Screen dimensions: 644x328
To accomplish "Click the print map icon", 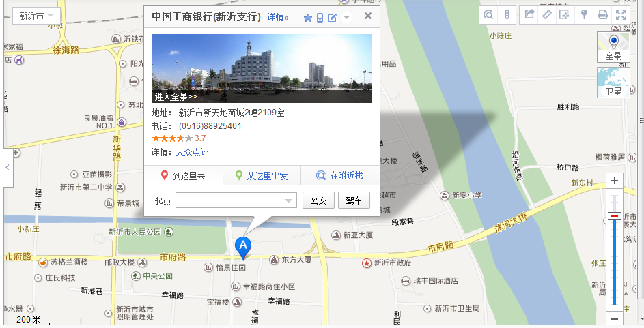I will [x=602, y=15].
